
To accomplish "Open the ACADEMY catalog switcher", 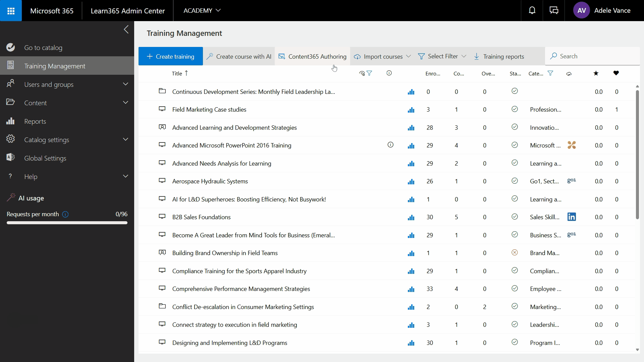I will pos(202,10).
